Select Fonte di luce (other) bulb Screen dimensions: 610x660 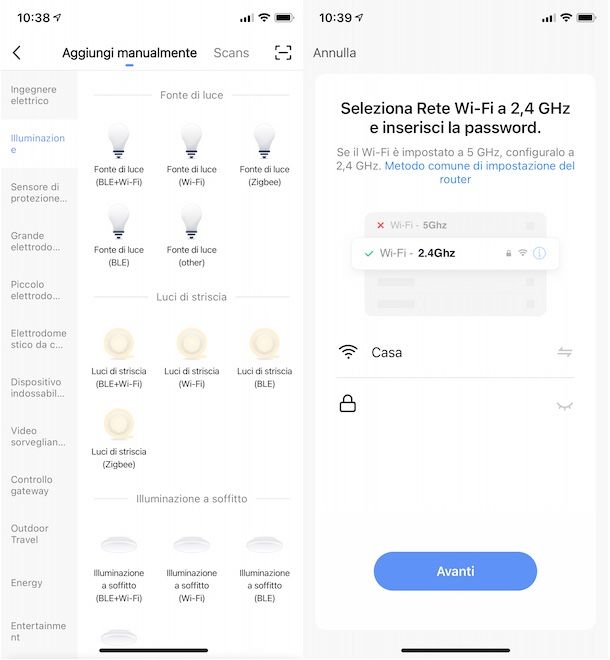pos(191,221)
